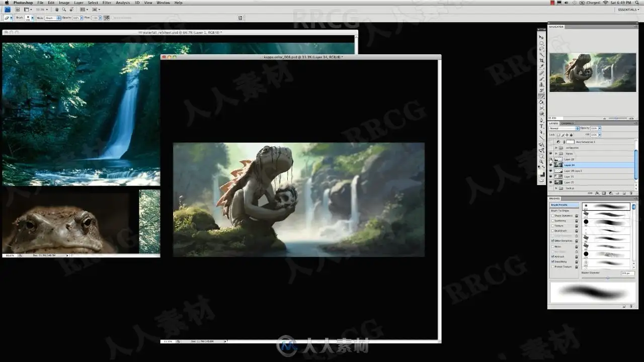Enable Dual Brush checkbox
The height and width of the screenshot is (362, 644).
click(552, 231)
